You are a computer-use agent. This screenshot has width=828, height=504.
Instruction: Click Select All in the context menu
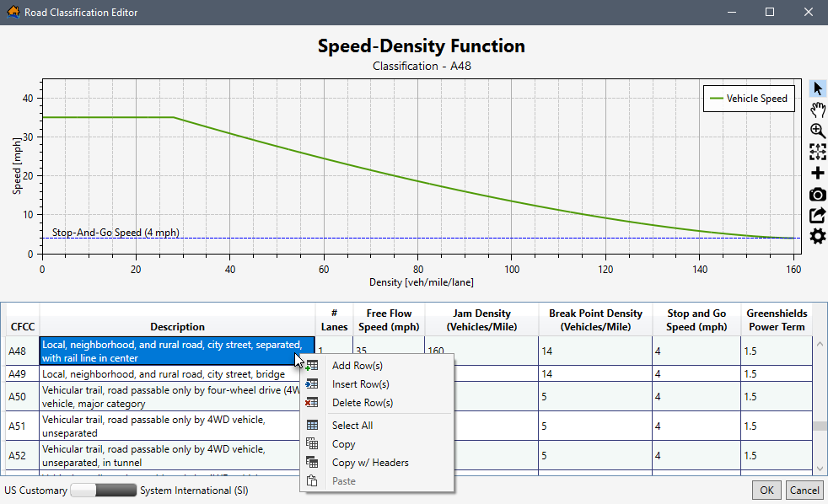(x=352, y=425)
